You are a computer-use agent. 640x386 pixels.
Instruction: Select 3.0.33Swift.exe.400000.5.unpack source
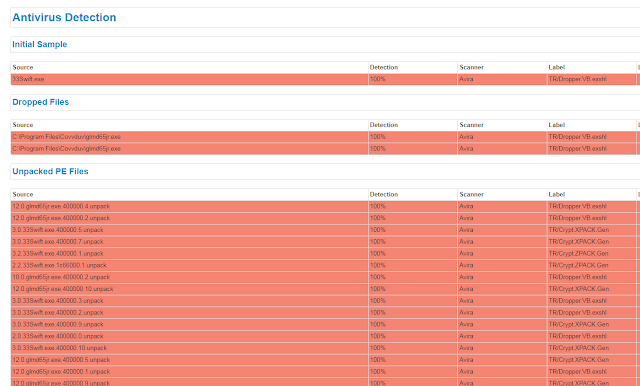click(189, 230)
